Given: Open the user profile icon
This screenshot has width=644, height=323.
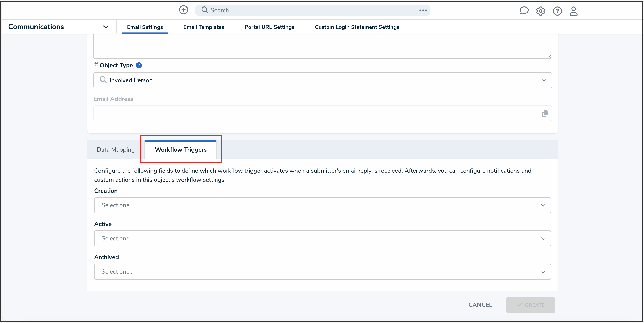Looking at the screenshot, I should pyautogui.click(x=574, y=11).
